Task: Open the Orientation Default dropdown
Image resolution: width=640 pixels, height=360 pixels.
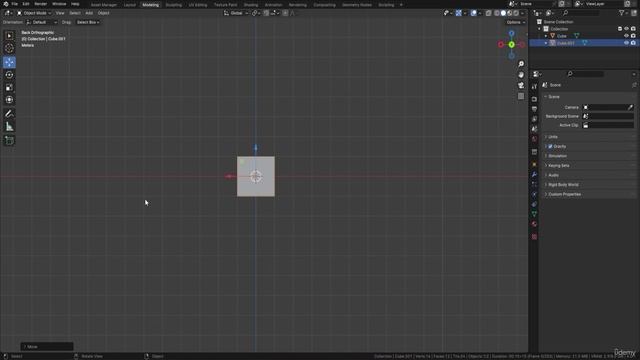Action: click(42, 22)
